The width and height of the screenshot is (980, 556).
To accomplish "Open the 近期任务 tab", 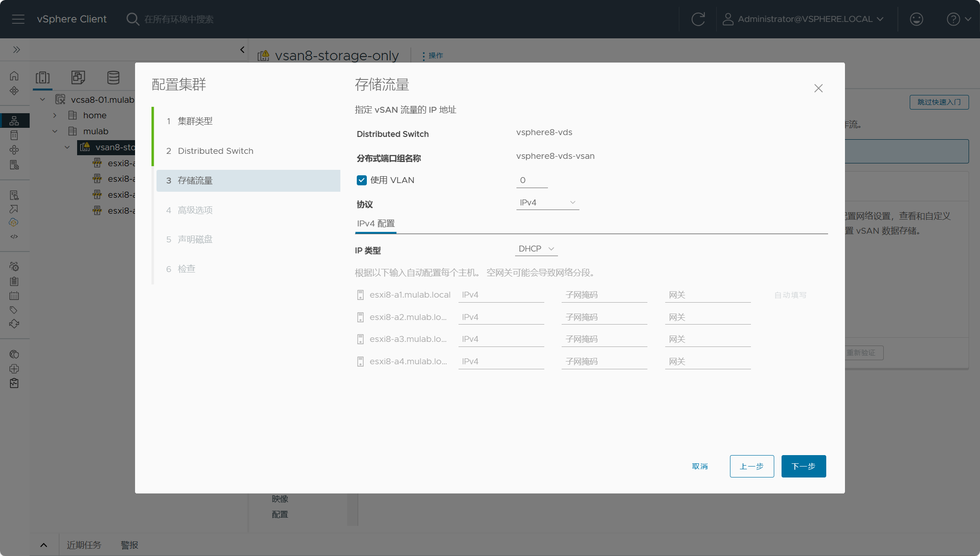I will (x=84, y=545).
